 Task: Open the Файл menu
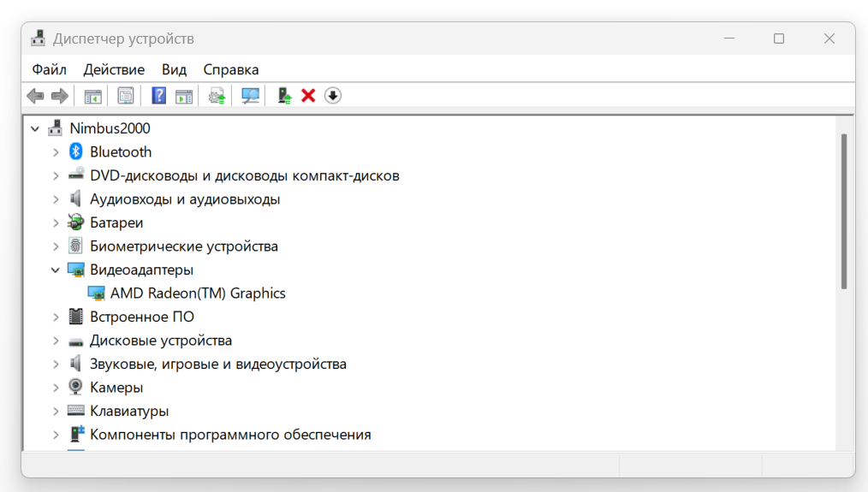[50, 69]
